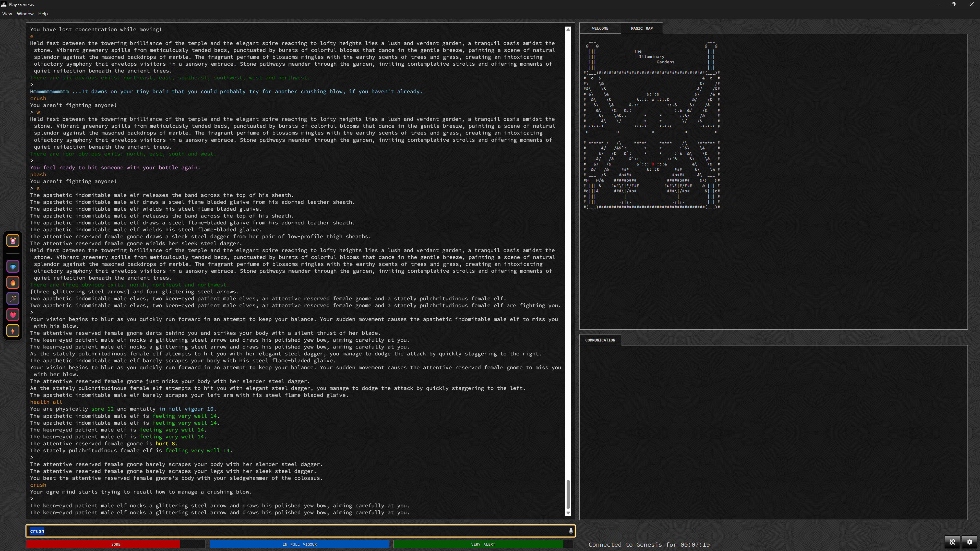Click the 'health all' command text
This screenshot has height=551, width=980.
click(46, 402)
